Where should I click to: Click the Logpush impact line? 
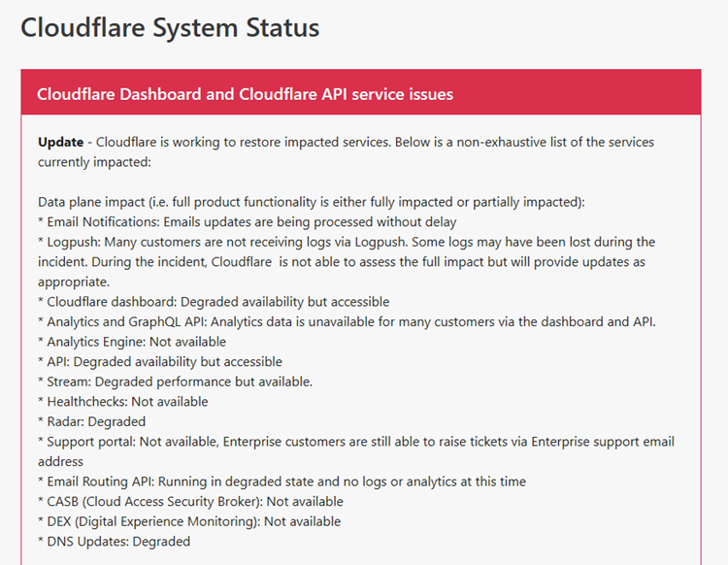(347, 262)
